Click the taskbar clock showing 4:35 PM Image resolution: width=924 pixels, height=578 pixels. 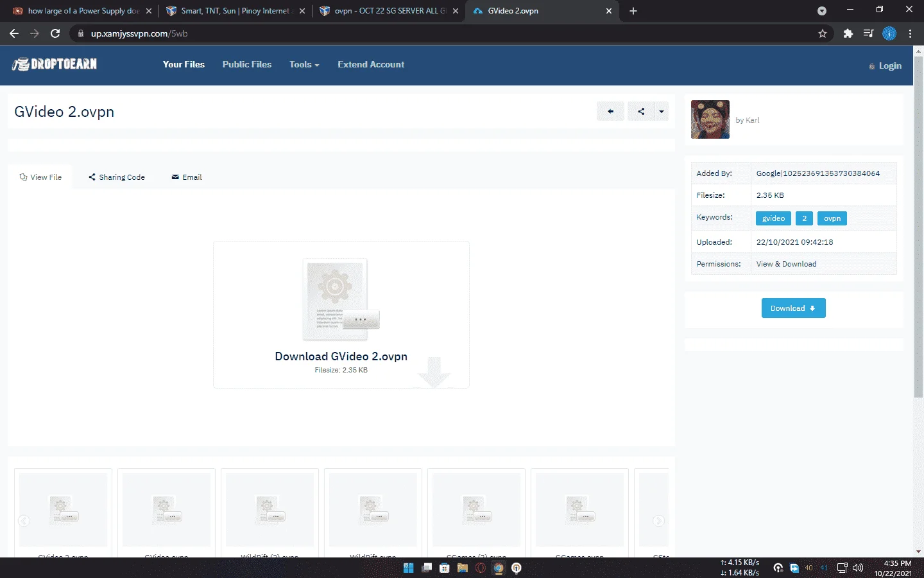(893, 568)
